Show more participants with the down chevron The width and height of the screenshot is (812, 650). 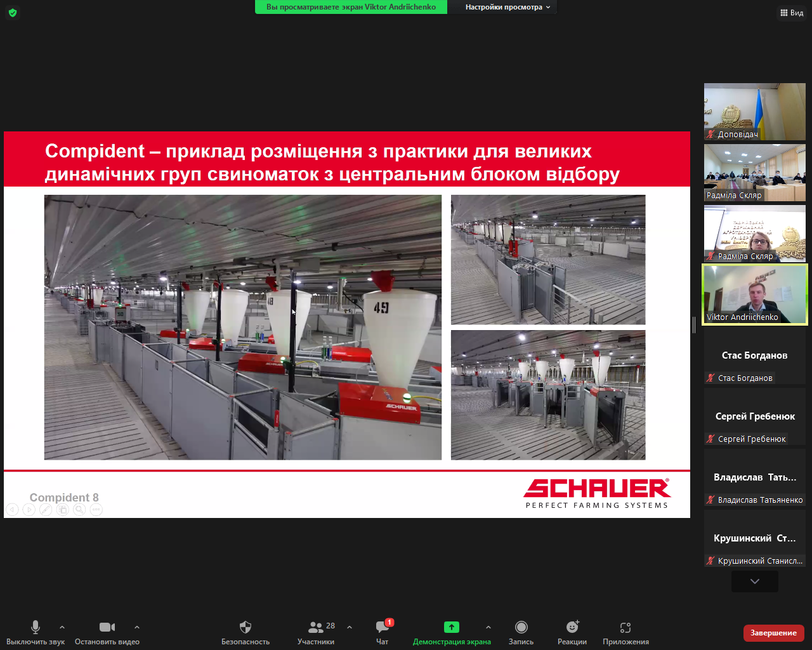tap(755, 581)
